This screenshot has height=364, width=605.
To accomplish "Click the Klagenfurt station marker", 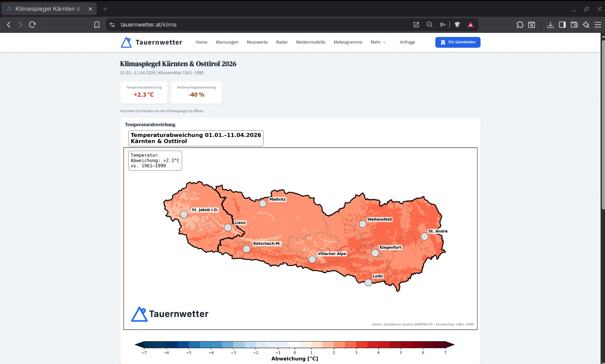I will pos(375,253).
